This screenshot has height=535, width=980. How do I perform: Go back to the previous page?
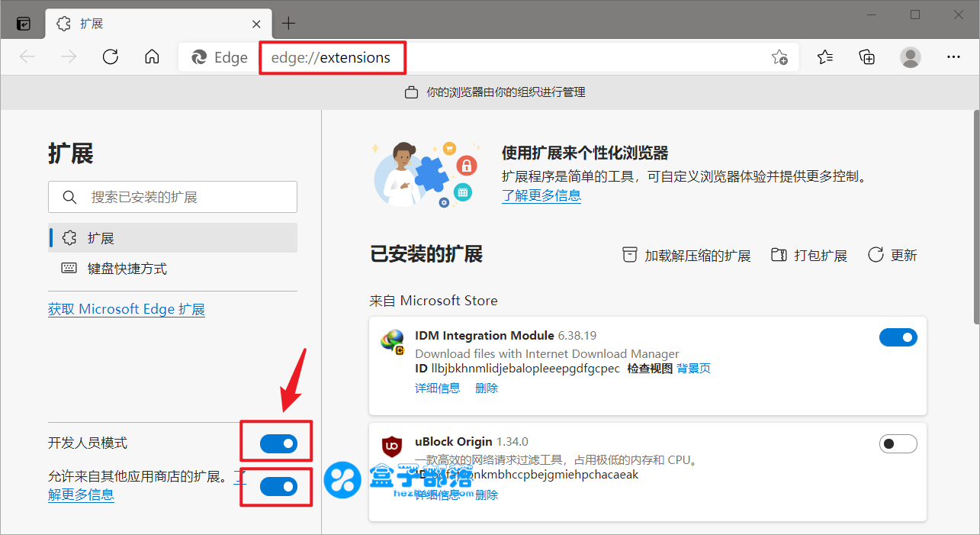pos(27,57)
